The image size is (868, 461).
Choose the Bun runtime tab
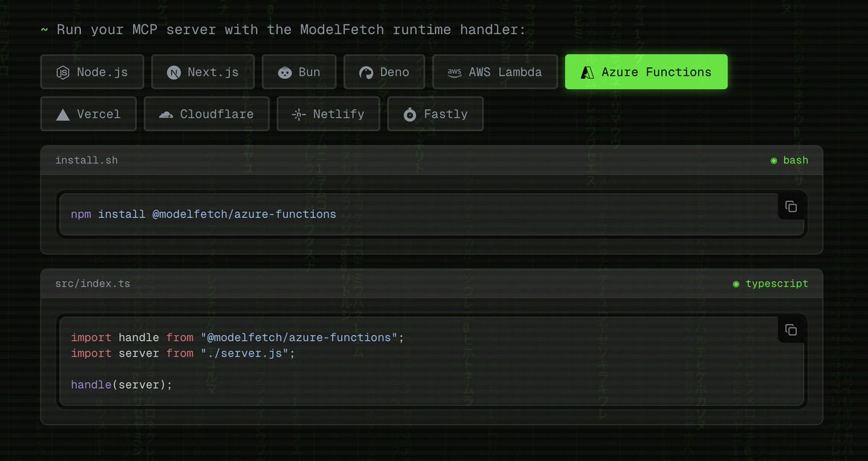click(x=299, y=72)
